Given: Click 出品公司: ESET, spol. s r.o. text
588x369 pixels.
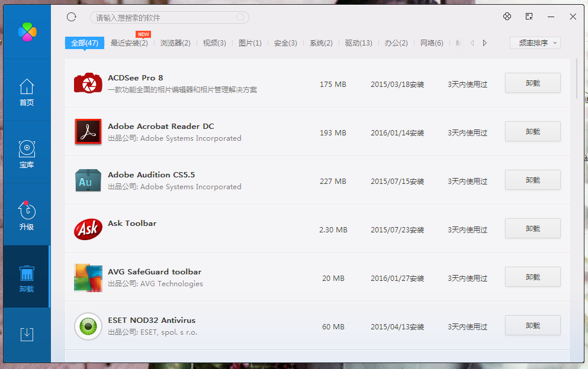Looking at the screenshot, I should [152, 332].
